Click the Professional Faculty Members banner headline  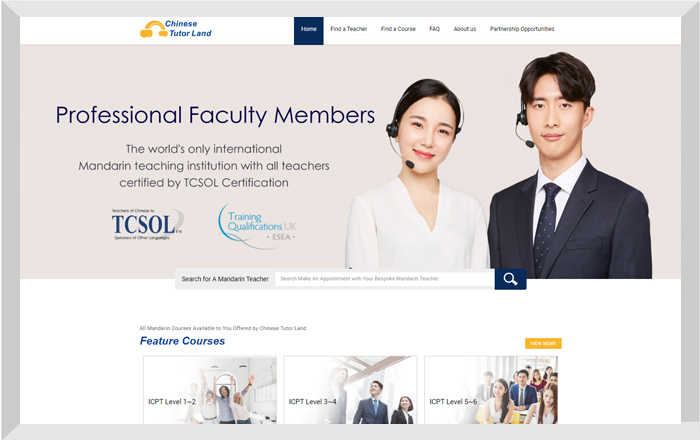pyautogui.click(x=215, y=115)
